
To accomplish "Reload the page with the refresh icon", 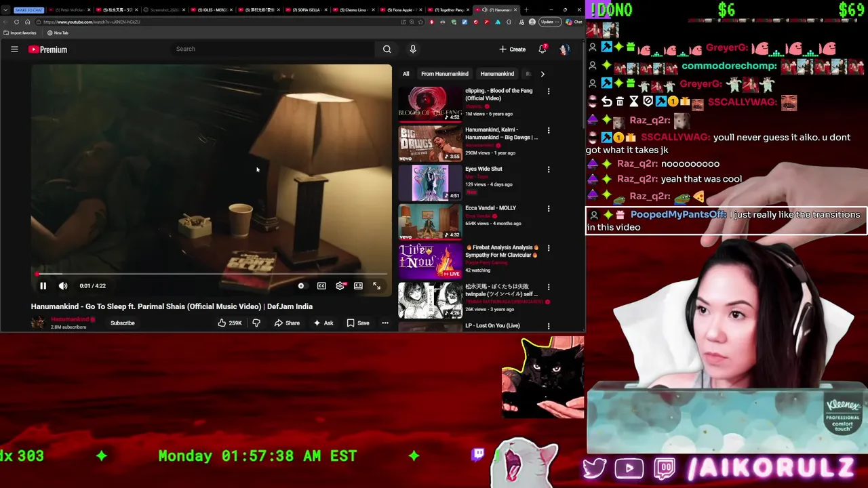I will [16, 22].
